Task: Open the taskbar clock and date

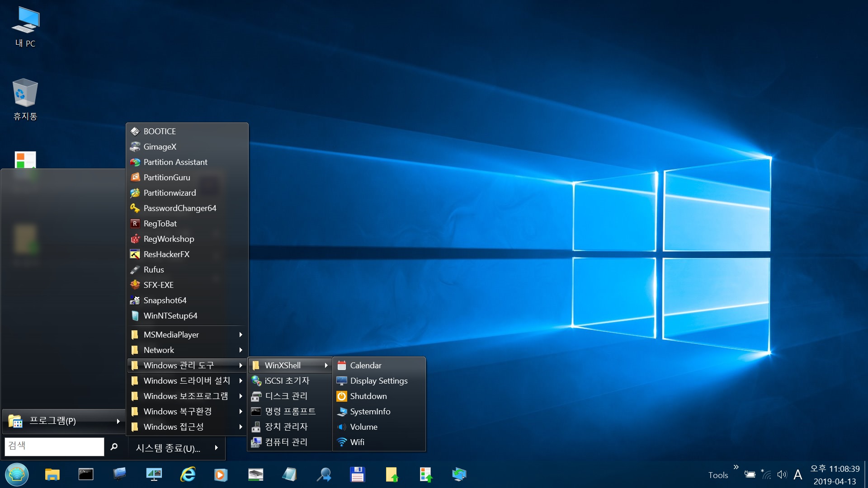Action: click(x=835, y=475)
